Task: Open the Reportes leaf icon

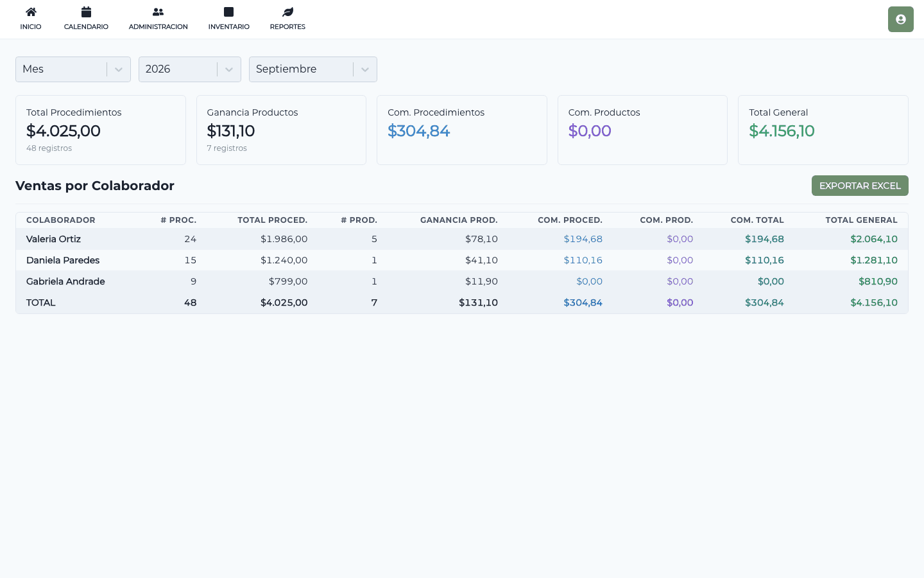Action: [287, 12]
